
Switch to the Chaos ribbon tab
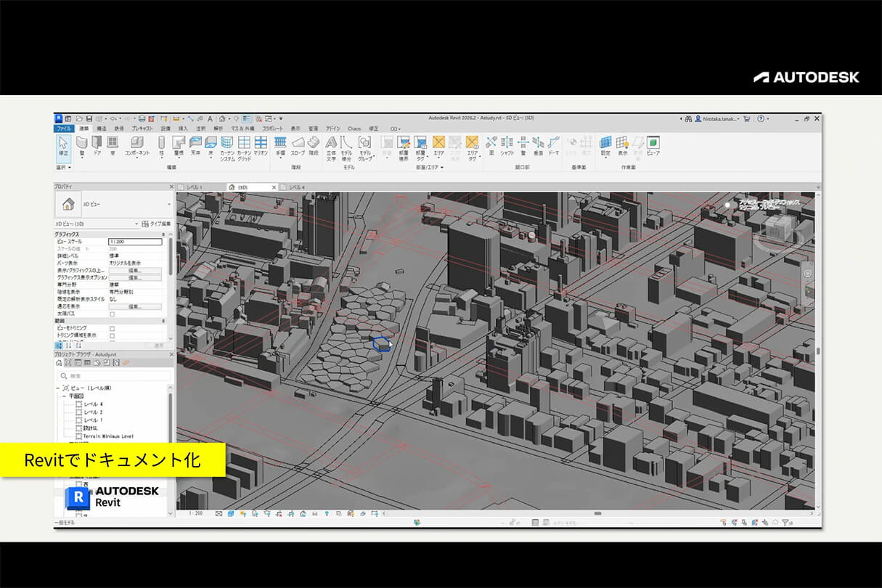coord(354,128)
